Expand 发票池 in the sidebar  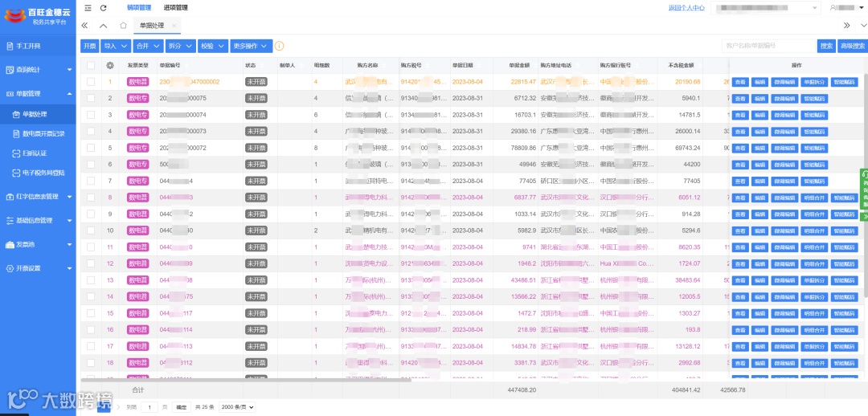38,244
